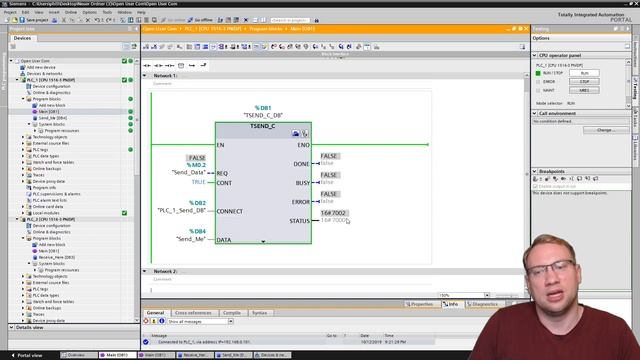Select the Devices tab in project tree
Screen dimensions: 640x360
22,38
